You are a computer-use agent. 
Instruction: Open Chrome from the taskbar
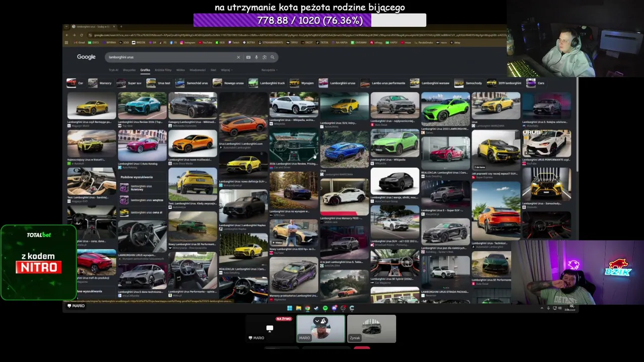point(307,308)
